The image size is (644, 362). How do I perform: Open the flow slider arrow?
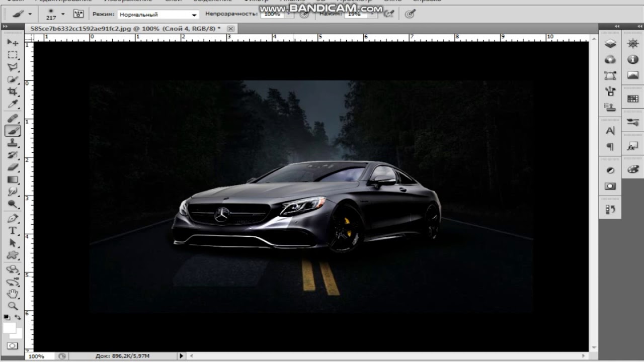372,15
